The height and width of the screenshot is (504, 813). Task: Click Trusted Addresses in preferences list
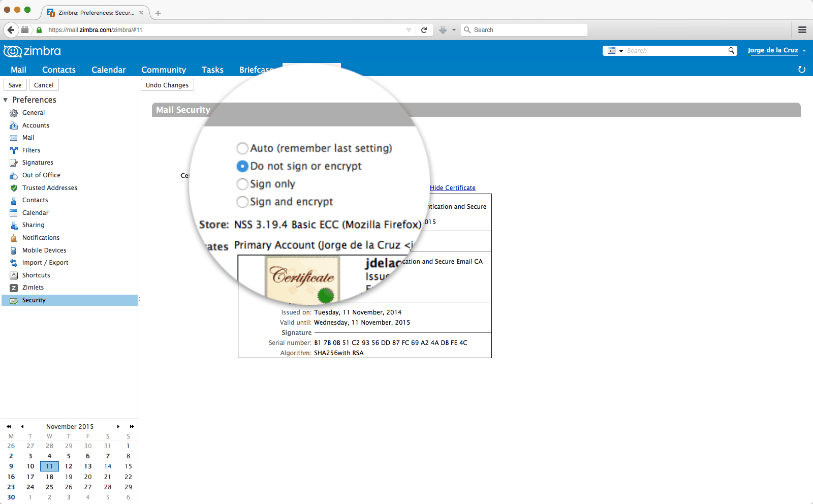click(x=50, y=188)
